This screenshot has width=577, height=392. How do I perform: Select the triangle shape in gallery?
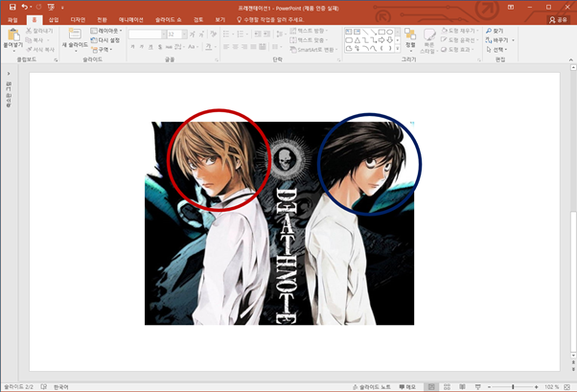[x=357, y=40]
